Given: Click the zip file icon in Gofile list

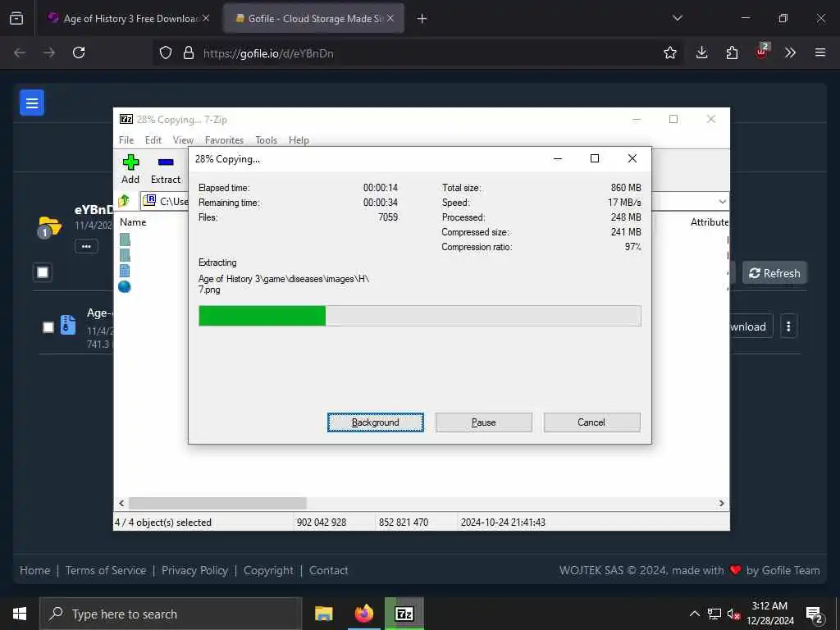Looking at the screenshot, I should 68,325.
